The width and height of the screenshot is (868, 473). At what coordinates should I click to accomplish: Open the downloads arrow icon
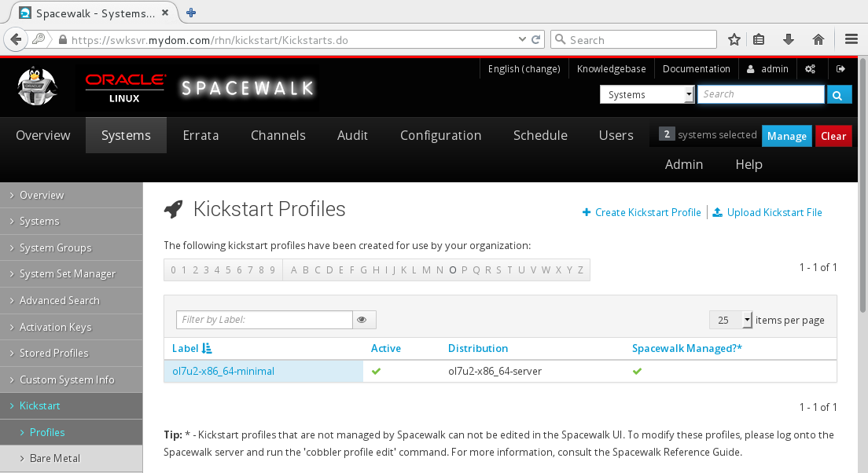click(789, 39)
